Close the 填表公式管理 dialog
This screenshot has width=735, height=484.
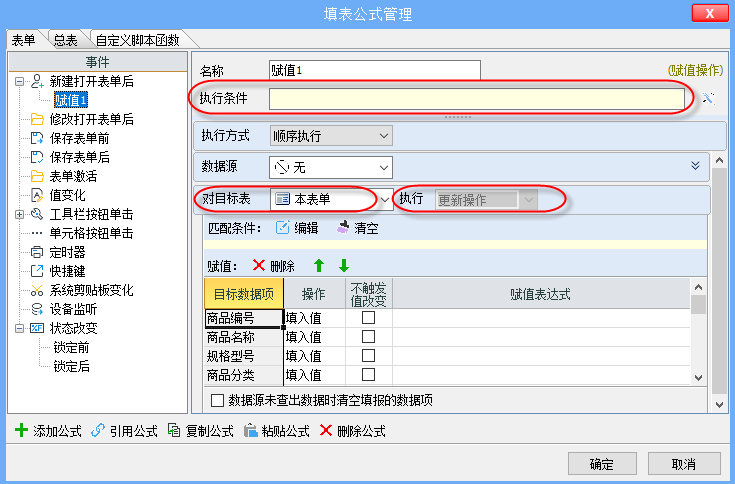click(x=710, y=13)
